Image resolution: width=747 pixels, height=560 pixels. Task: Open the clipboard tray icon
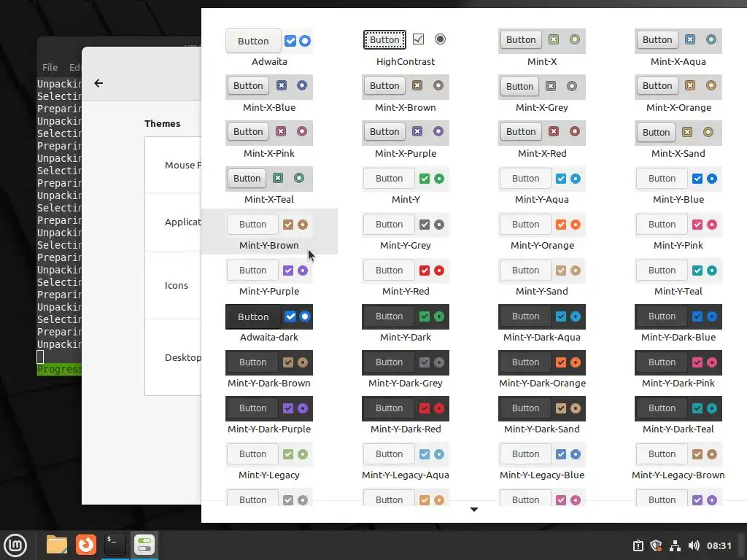click(638, 545)
